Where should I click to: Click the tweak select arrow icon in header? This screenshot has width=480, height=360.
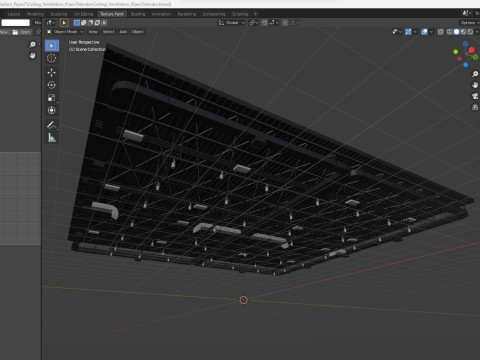click(64, 23)
